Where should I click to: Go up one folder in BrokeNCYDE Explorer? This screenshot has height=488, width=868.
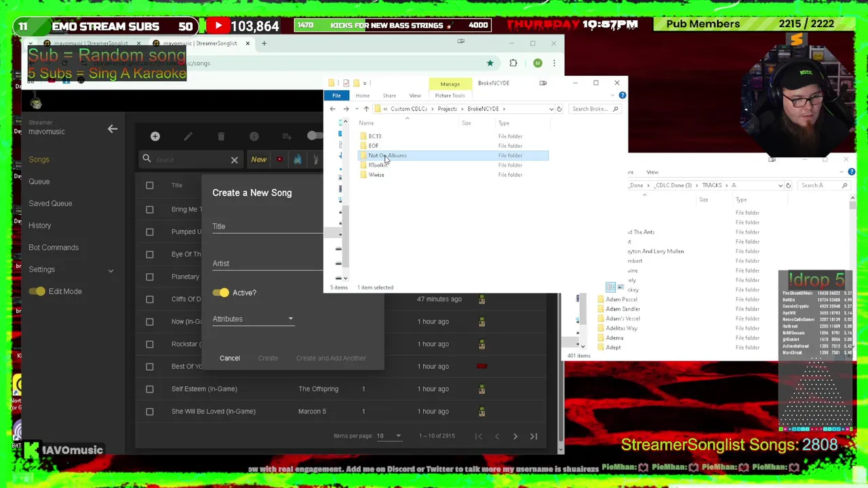[366, 108]
